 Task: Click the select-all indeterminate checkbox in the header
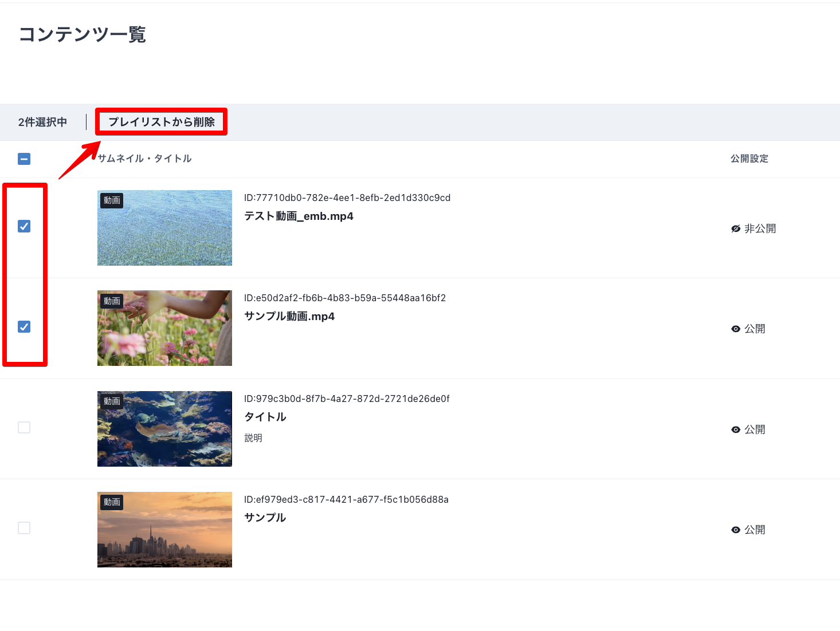tap(23, 159)
